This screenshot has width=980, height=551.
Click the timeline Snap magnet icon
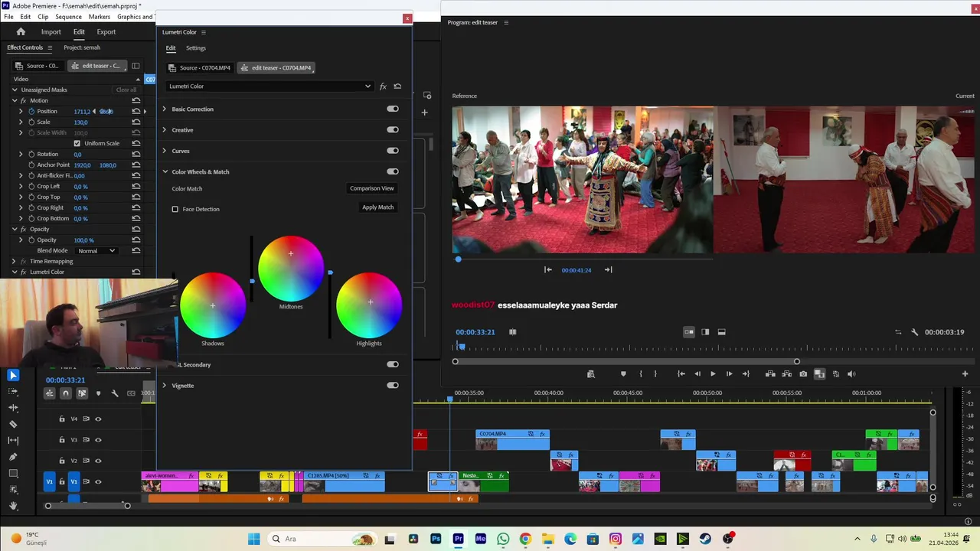(x=66, y=393)
